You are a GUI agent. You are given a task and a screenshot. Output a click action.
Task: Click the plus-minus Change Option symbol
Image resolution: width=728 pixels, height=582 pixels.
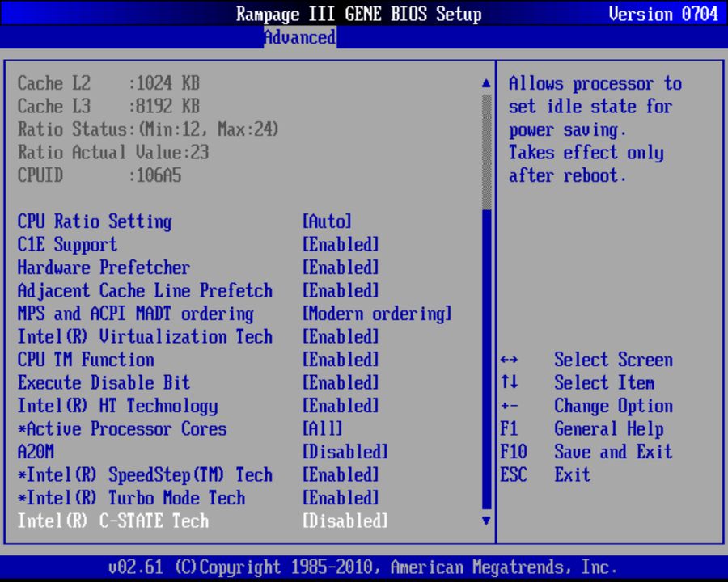[510, 406]
